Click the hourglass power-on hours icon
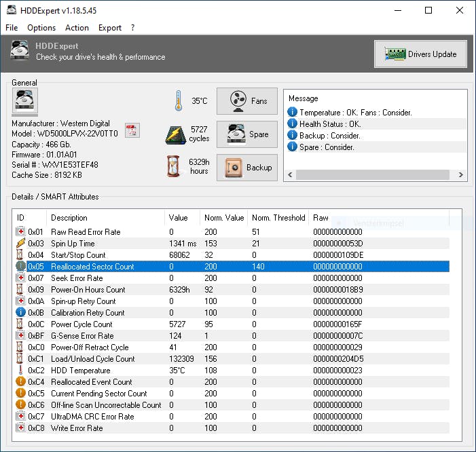The height and width of the screenshot is (452, 476). 175,166
